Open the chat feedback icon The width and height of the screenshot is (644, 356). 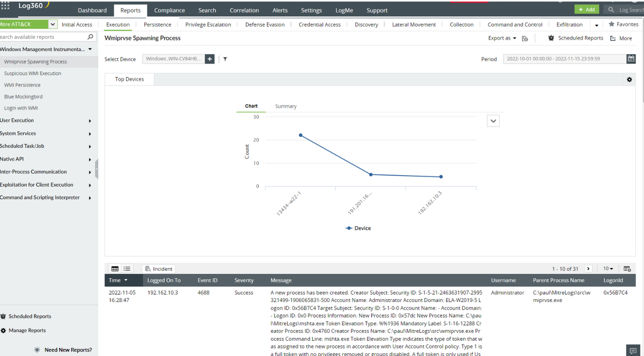[633, 350]
